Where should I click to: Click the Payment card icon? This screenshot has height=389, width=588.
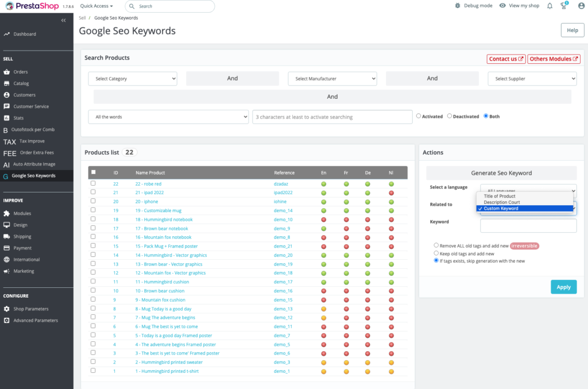click(6, 248)
